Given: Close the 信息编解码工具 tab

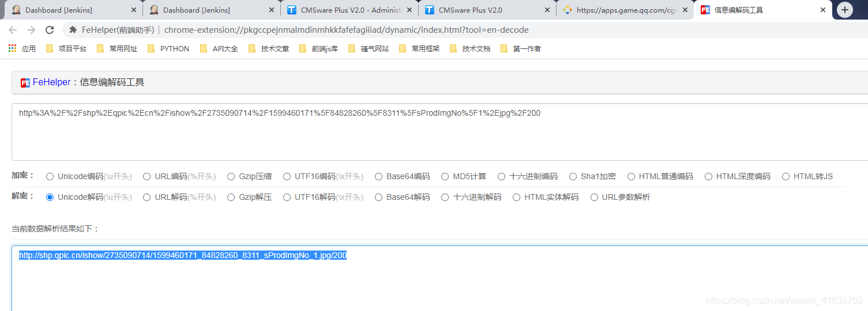Looking at the screenshot, I should point(823,10).
